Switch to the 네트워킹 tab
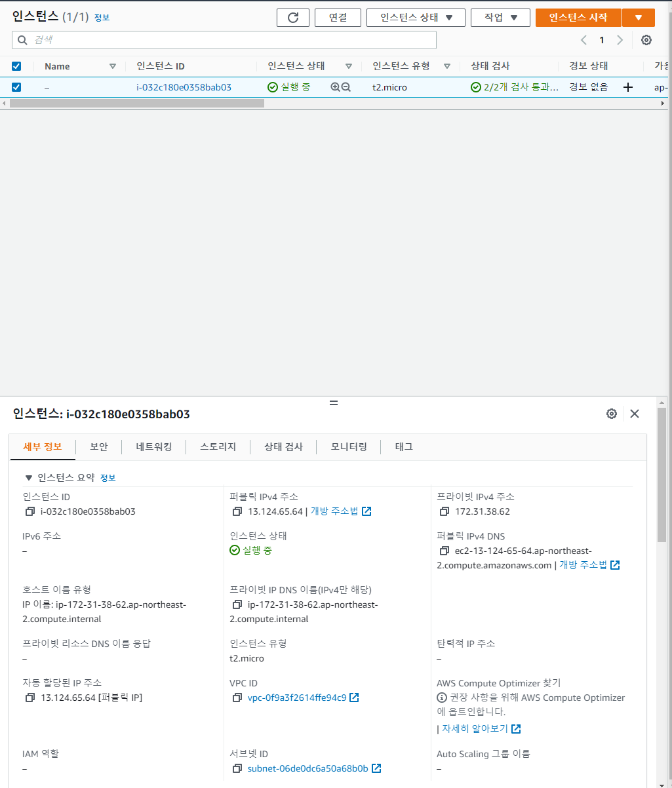Image resolution: width=672 pixels, height=788 pixels. pyautogui.click(x=154, y=446)
